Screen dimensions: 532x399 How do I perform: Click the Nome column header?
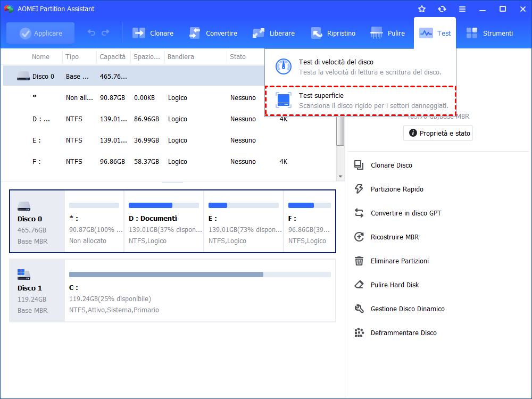[40, 57]
